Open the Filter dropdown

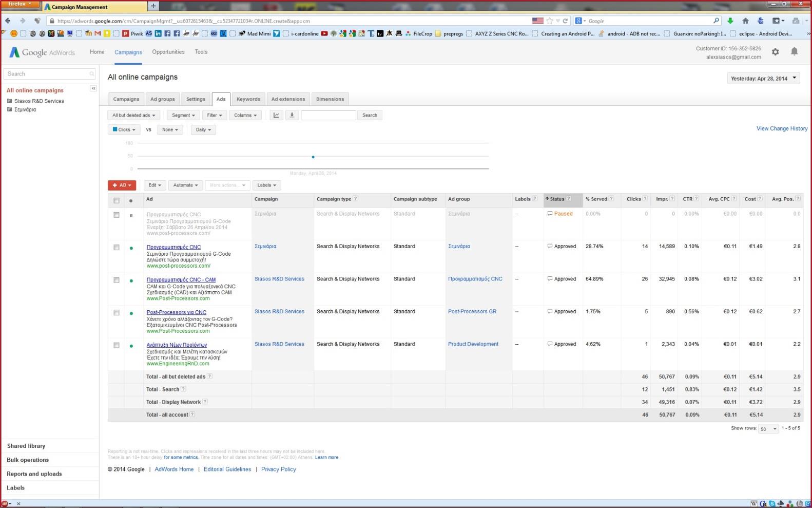click(215, 115)
